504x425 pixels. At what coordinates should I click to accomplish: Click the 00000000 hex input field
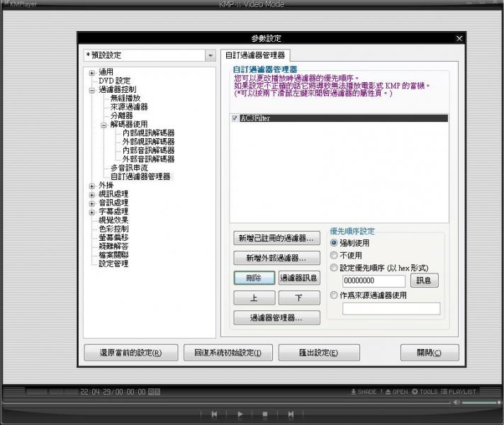[x=374, y=280]
